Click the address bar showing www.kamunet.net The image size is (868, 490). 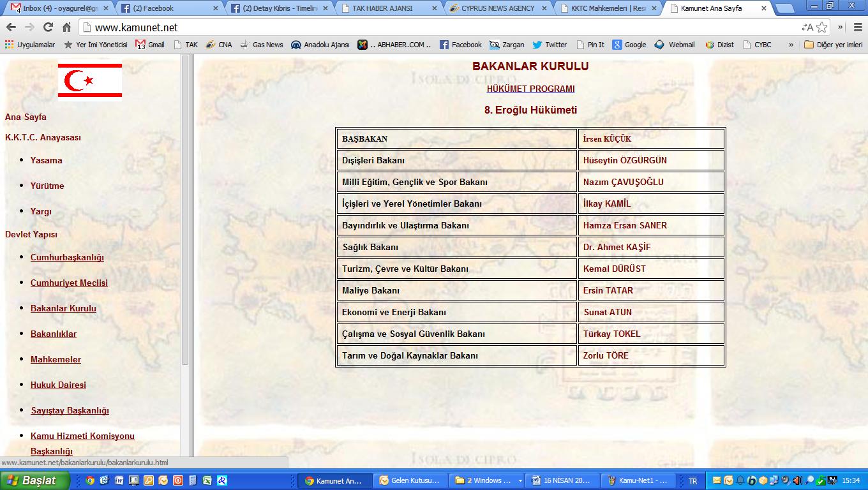pyautogui.click(x=440, y=27)
